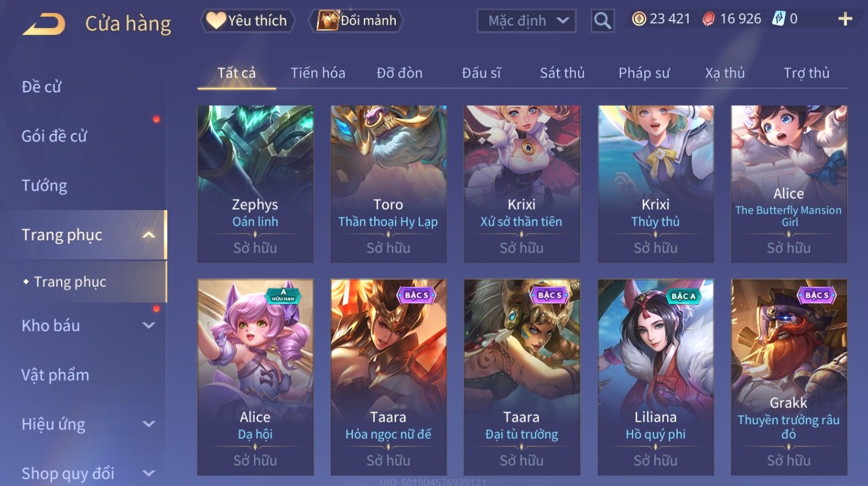Click the red ruby currency icon
Screen dimensions: 868x486
point(708,19)
